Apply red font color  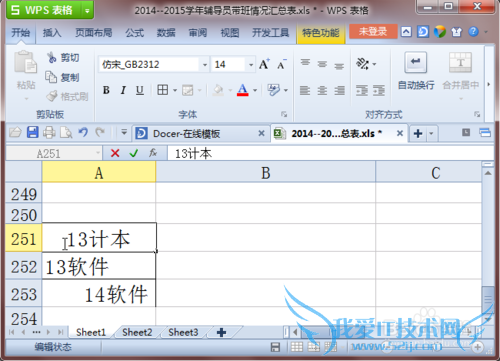tap(243, 90)
